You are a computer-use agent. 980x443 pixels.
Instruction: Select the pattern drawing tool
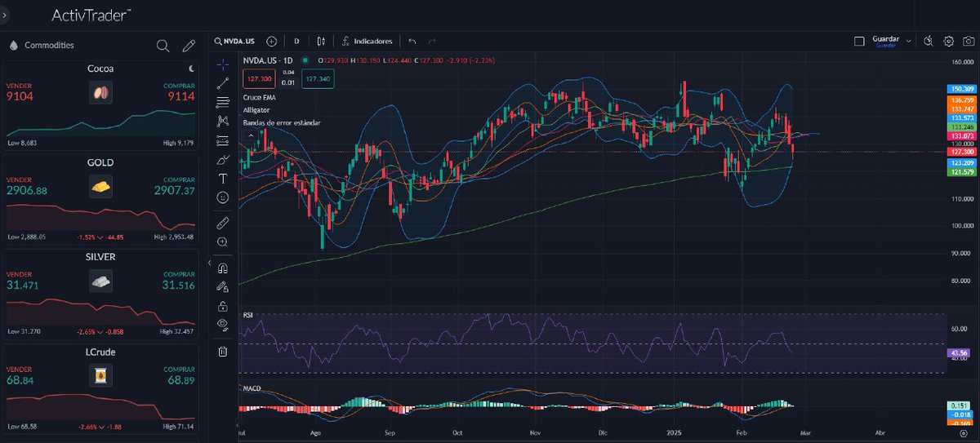click(222, 121)
